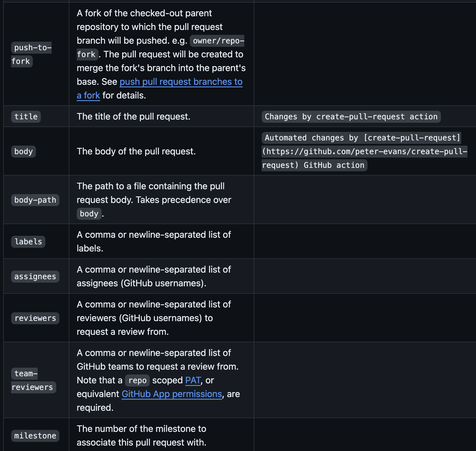
Task: Click the text 'The title of the pull request.'
Action: 133,117
